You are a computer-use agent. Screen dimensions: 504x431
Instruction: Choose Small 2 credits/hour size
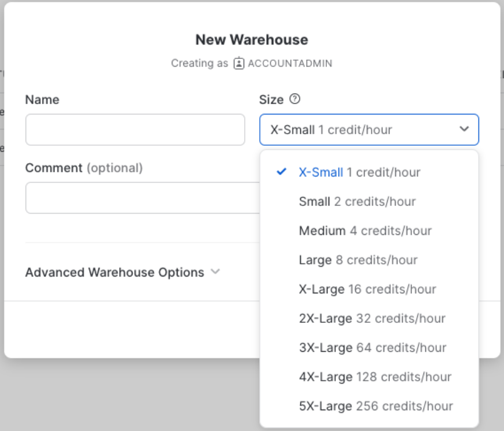tap(357, 202)
